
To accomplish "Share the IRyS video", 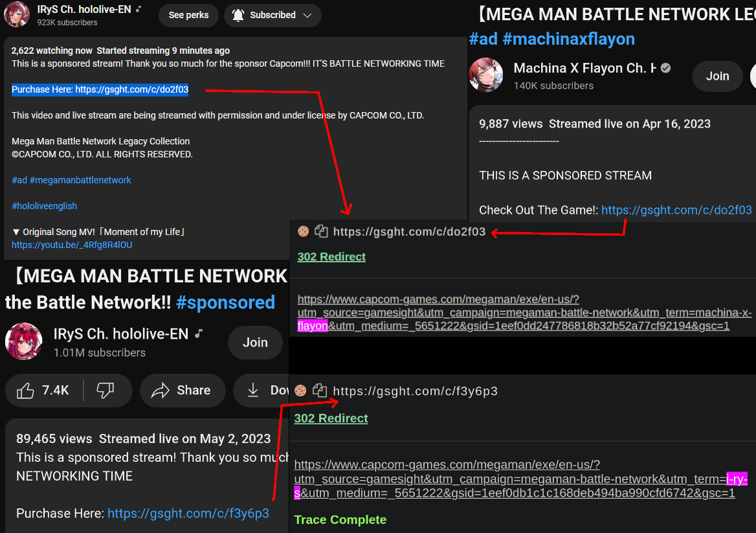I will 183,391.
